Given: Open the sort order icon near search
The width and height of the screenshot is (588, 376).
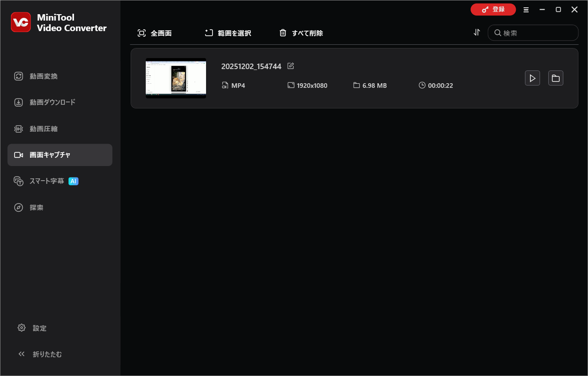Looking at the screenshot, I should point(477,32).
